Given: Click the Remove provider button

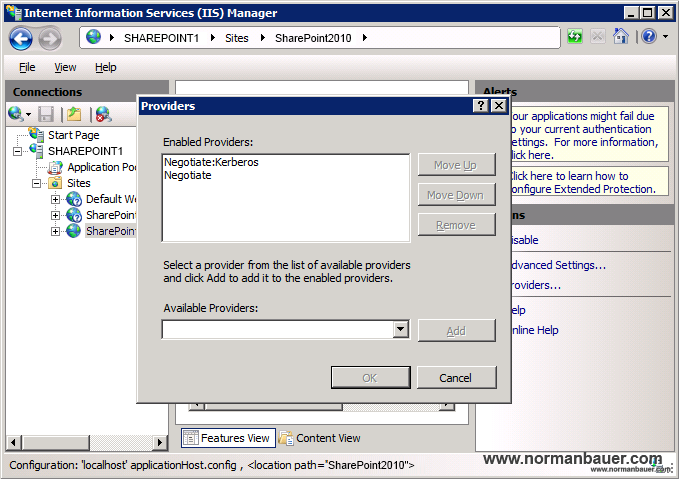Looking at the screenshot, I should (456, 225).
